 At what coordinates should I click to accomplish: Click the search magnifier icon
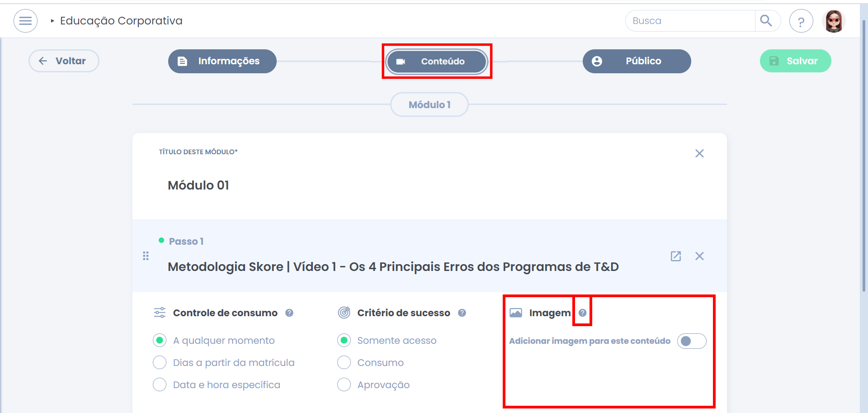pyautogui.click(x=766, y=21)
